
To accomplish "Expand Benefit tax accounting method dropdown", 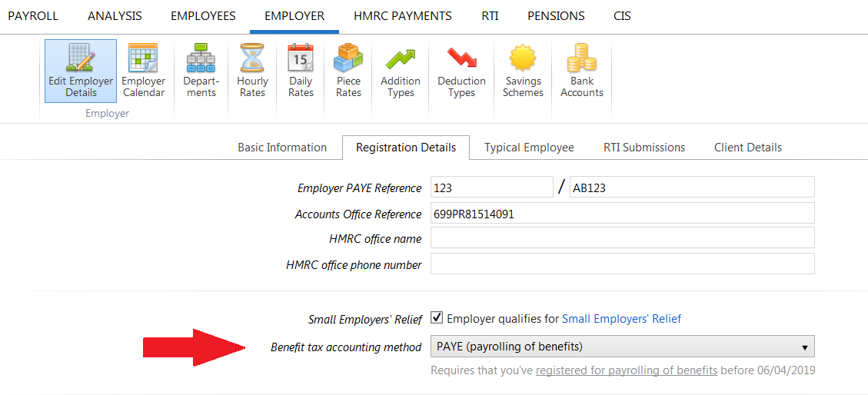I will (623, 347).
